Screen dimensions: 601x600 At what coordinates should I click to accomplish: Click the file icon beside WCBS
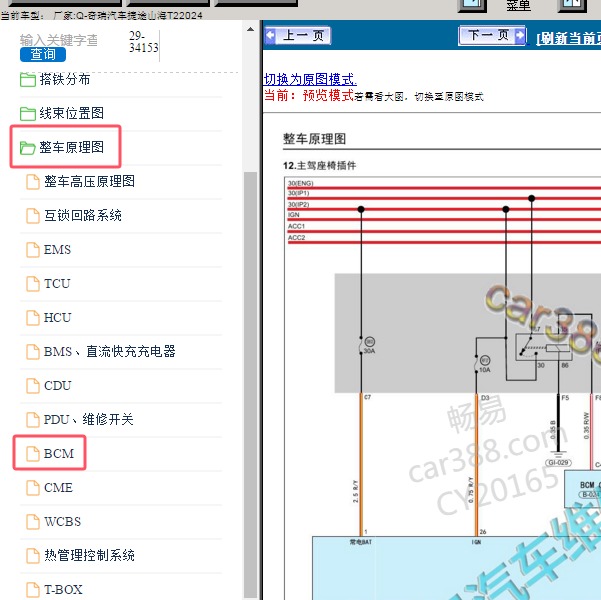click(33, 521)
